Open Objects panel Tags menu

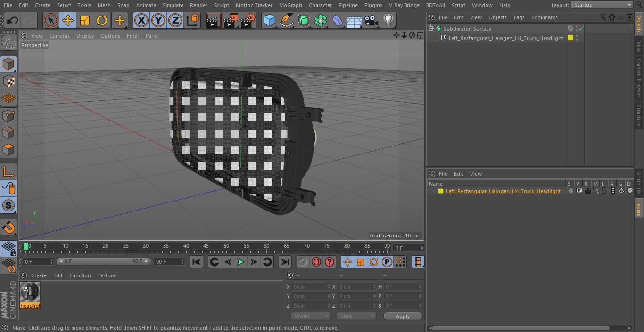click(x=519, y=17)
